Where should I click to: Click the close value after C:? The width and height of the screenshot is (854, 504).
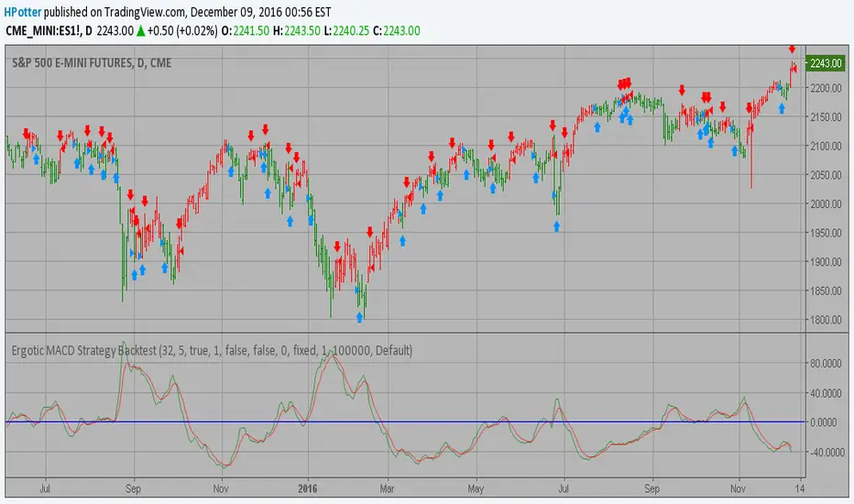401,31
